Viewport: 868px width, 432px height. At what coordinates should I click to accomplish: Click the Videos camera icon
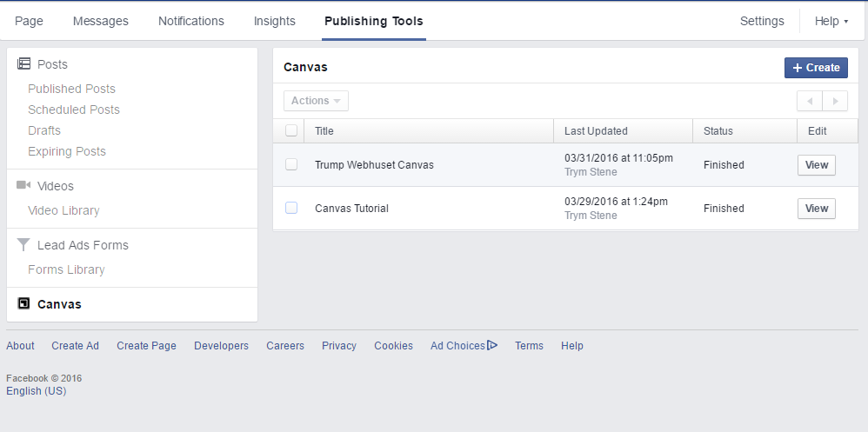pyautogui.click(x=23, y=185)
